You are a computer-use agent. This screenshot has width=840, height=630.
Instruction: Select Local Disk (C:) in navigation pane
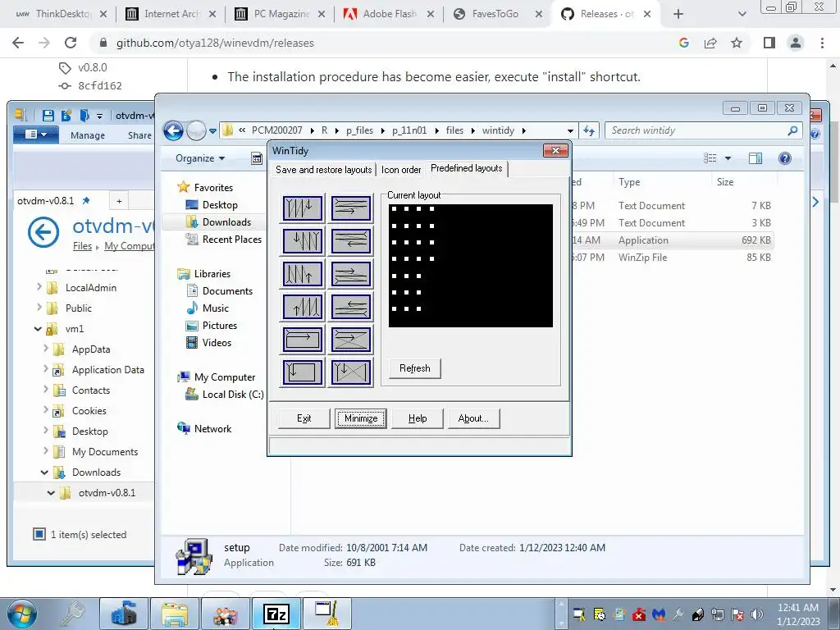232,395
